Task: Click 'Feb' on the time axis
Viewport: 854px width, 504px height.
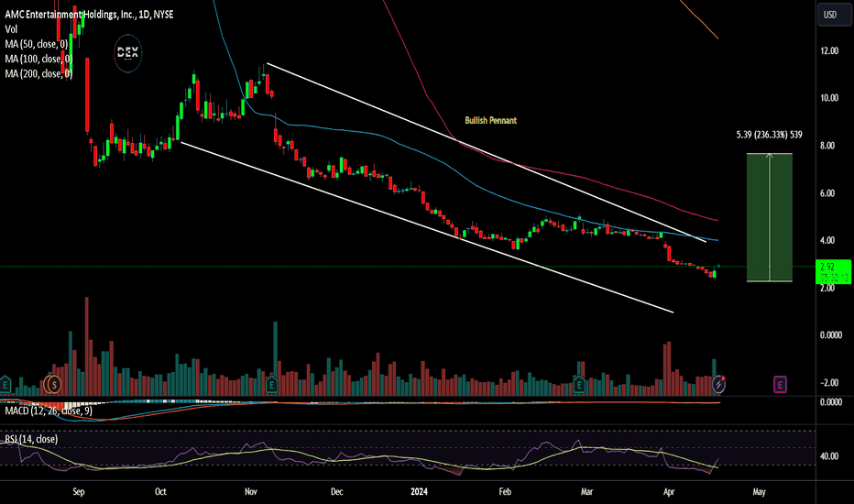Action: point(505,491)
